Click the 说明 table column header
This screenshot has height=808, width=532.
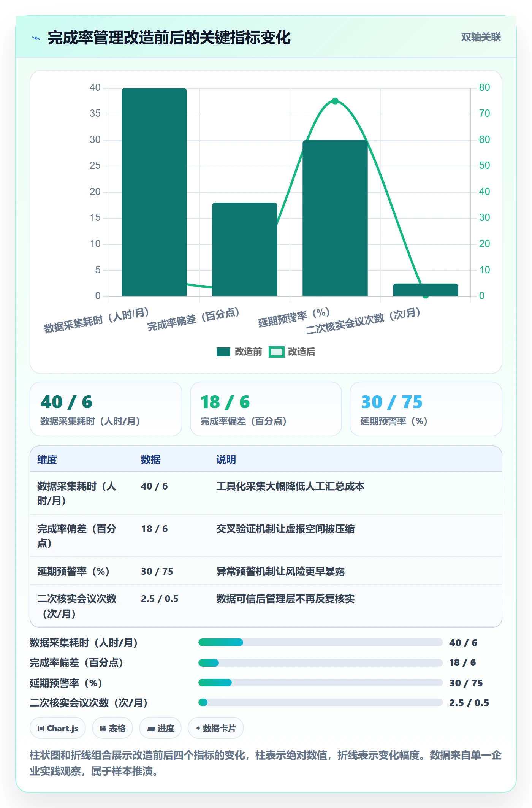[x=226, y=459]
